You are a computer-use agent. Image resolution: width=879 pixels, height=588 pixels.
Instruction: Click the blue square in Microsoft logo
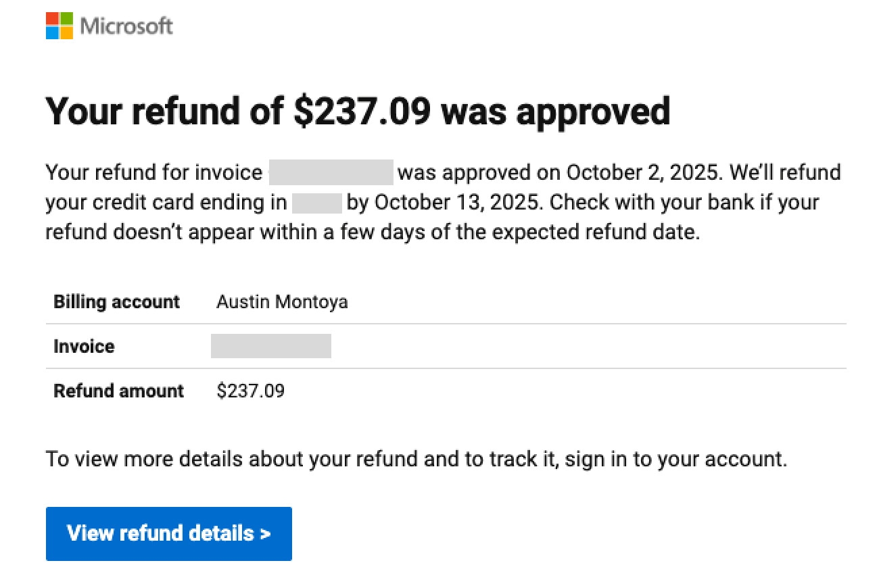pos(52,32)
